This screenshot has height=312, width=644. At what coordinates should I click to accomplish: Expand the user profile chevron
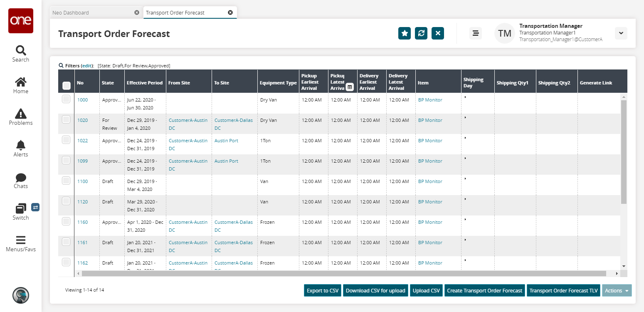point(621,33)
